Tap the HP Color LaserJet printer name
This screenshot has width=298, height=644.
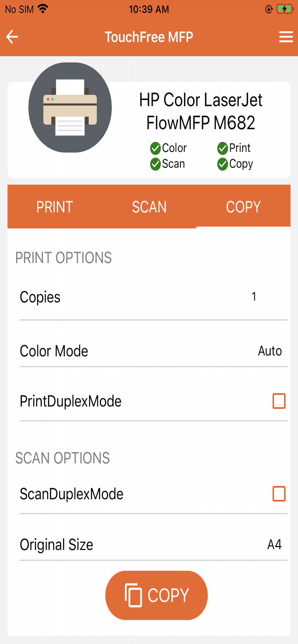pyautogui.click(x=201, y=111)
